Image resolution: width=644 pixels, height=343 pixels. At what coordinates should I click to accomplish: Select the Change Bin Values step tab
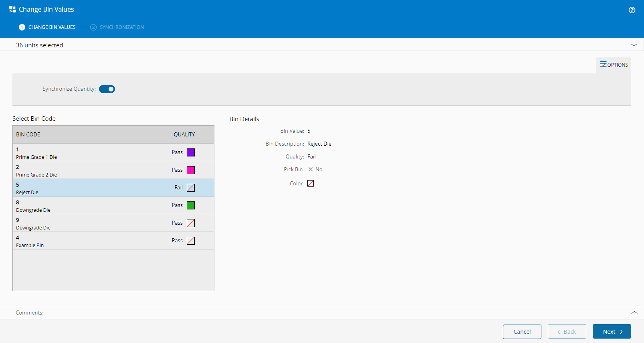(x=52, y=27)
